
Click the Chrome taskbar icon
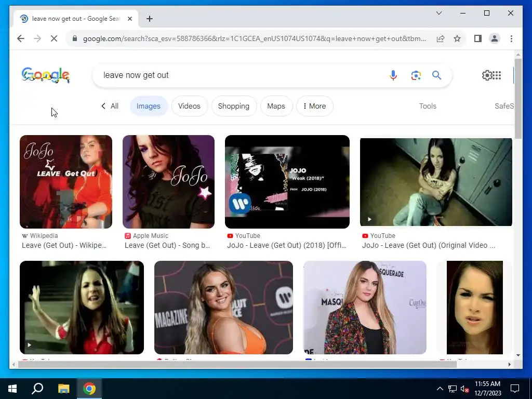89,389
